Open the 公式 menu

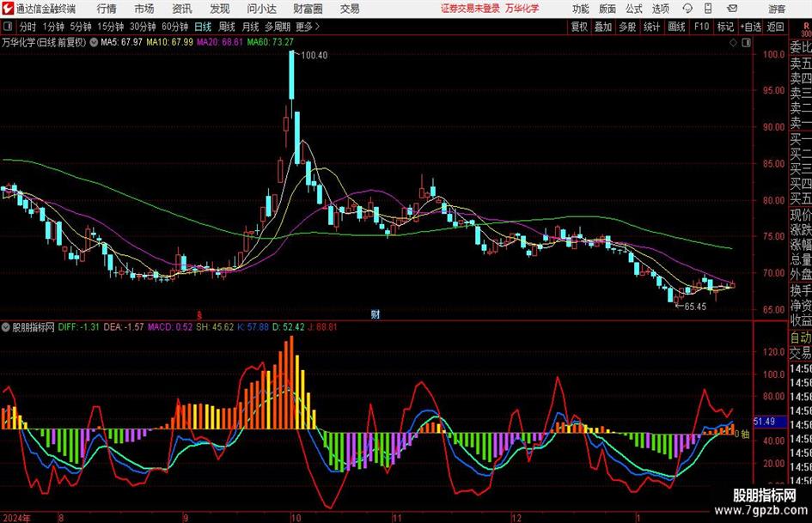[634, 9]
